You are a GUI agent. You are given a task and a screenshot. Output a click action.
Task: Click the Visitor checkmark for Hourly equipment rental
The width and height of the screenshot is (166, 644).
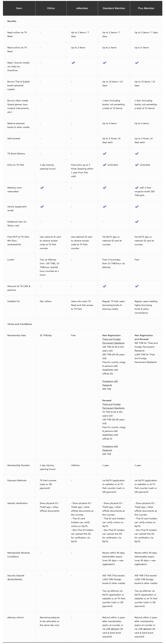pyautogui.click(x=42, y=207)
